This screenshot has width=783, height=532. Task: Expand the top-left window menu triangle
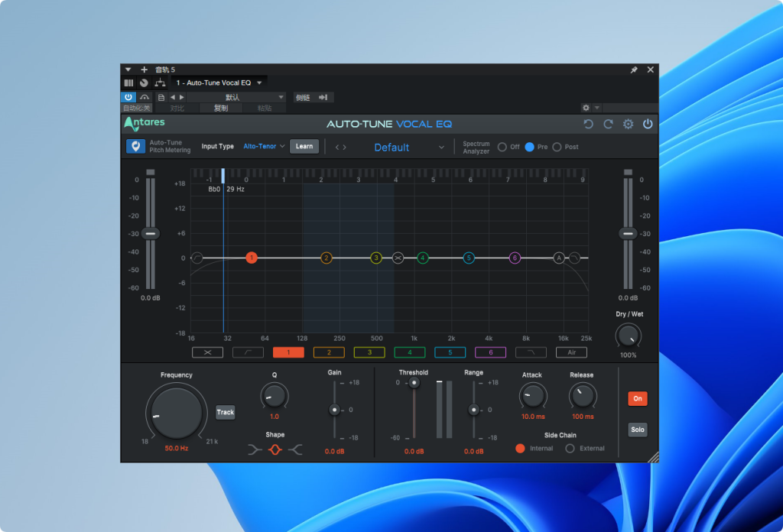point(128,70)
